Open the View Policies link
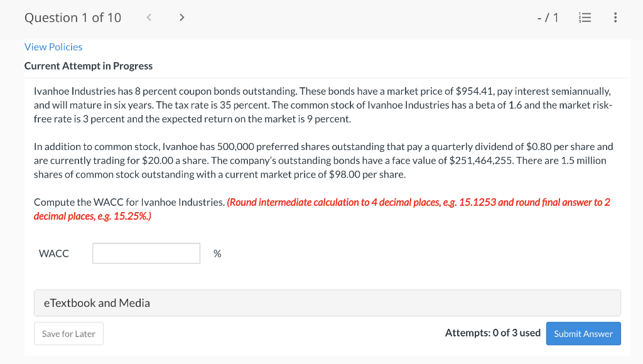 click(53, 47)
